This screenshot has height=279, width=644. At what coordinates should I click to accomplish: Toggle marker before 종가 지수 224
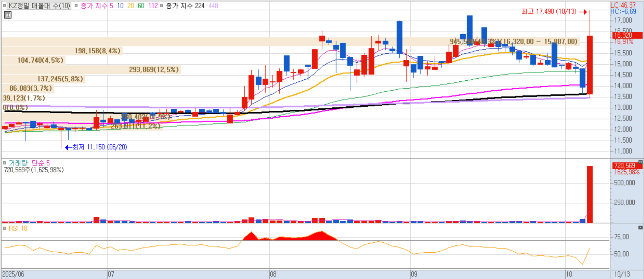click(162, 6)
